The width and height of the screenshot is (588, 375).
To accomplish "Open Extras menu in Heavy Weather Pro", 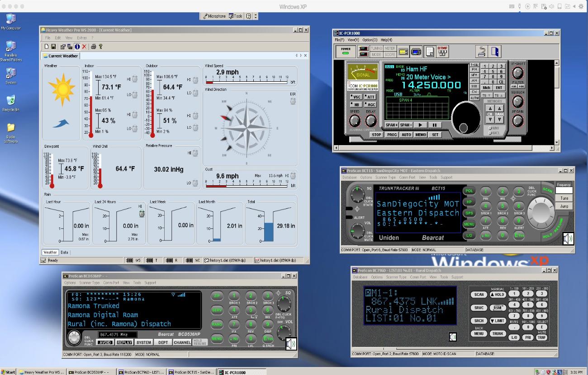I will click(x=82, y=38).
